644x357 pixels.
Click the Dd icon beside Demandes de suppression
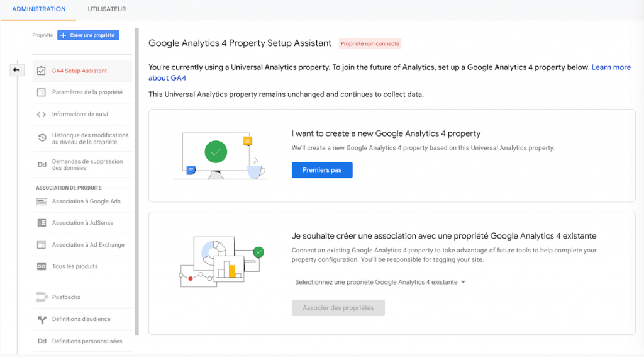click(x=42, y=164)
